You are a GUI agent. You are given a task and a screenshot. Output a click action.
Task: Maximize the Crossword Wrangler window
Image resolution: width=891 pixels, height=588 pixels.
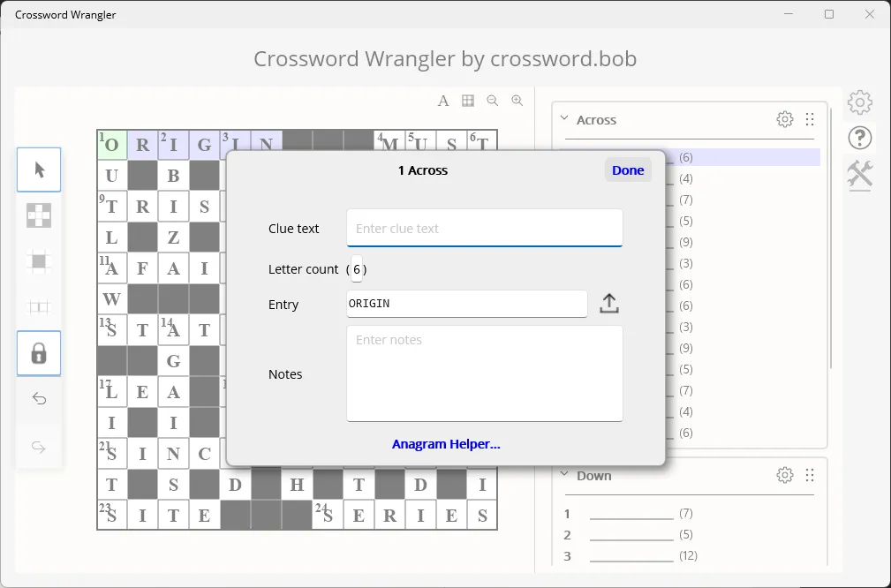[829, 14]
